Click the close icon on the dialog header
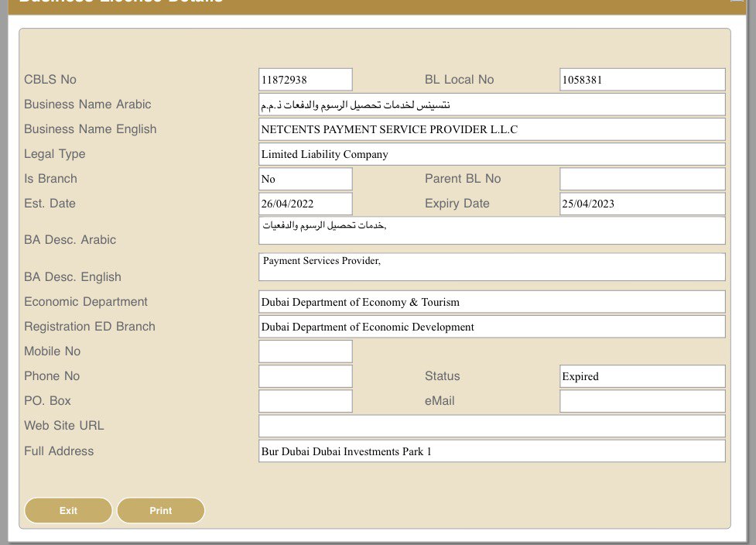This screenshot has width=756, height=545. pyautogui.click(x=739, y=2)
